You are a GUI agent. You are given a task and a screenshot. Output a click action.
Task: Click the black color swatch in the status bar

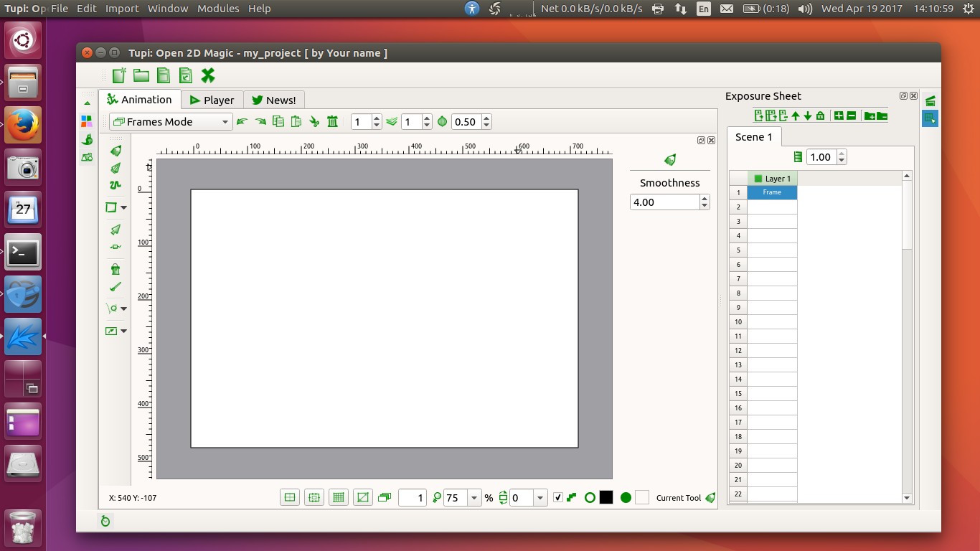[x=606, y=496]
